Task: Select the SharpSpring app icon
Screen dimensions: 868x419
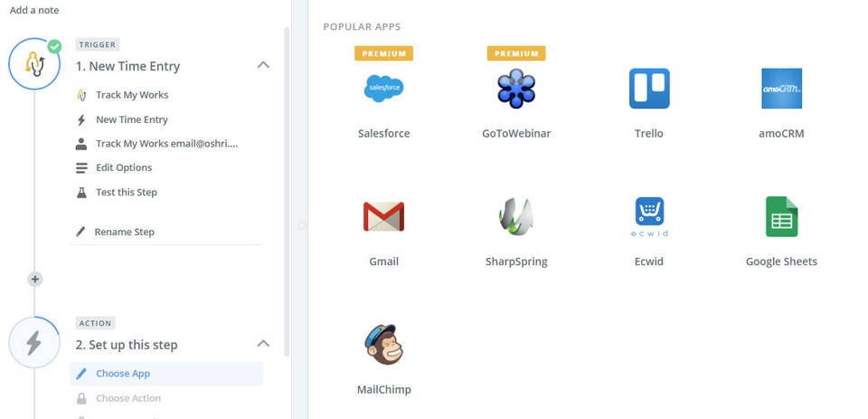Action: tap(516, 217)
